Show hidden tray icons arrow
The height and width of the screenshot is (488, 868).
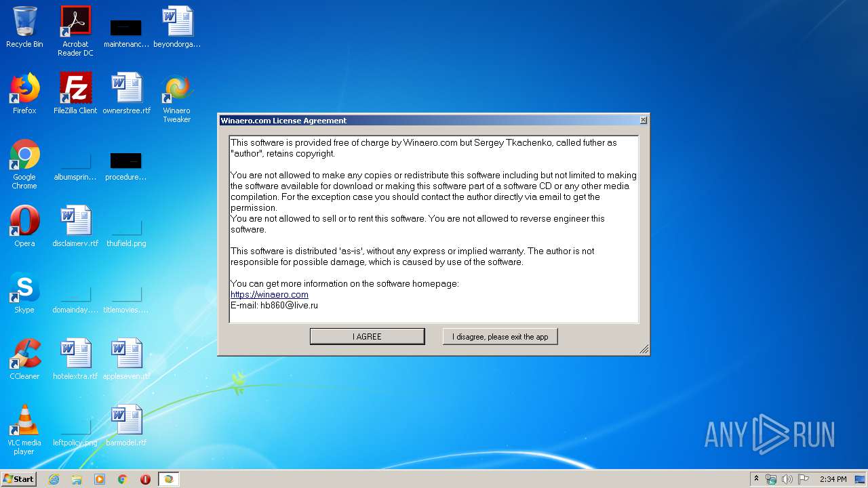click(x=756, y=479)
